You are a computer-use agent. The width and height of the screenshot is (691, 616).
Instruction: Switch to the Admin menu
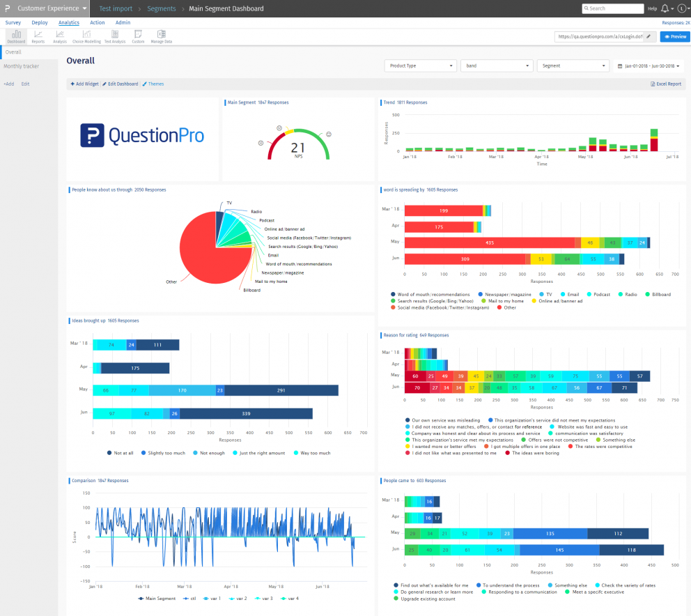click(123, 22)
